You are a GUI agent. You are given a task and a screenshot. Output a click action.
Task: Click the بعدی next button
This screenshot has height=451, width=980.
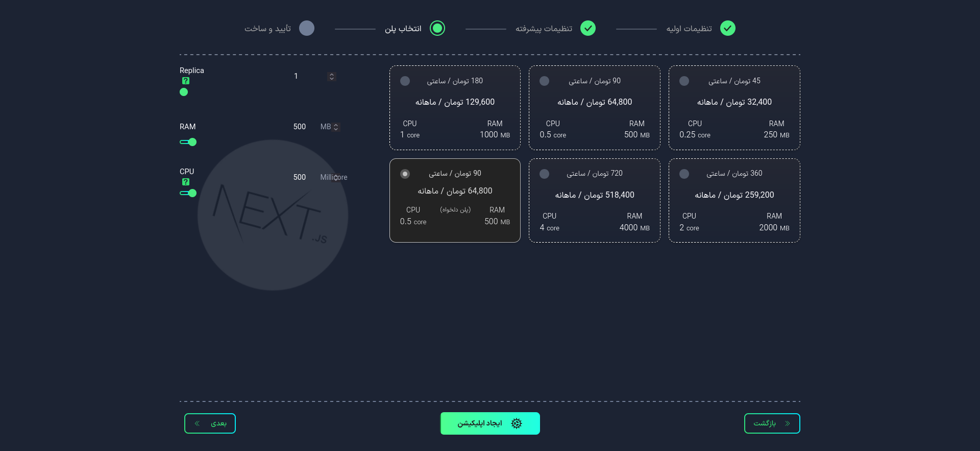coord(210,423)
